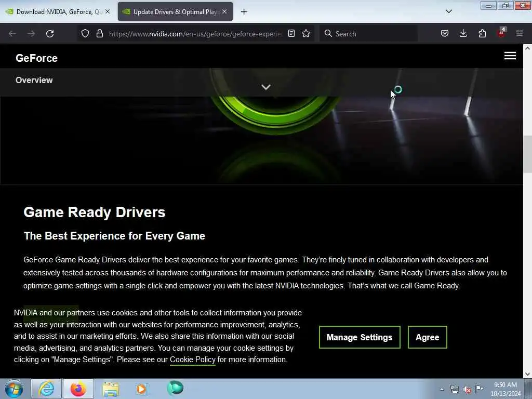Click the vertical scrollbar thumb

tap(528, 154)
